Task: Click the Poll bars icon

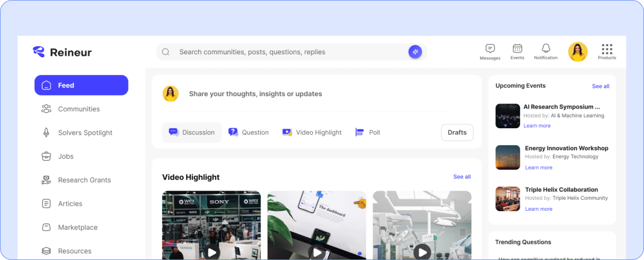Action: pyautogui.click(x=359, y=132)
